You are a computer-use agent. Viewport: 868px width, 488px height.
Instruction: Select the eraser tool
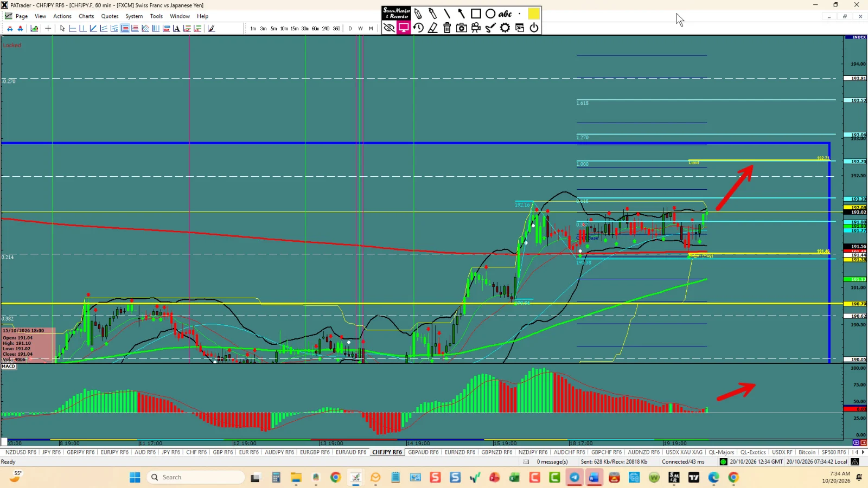point(433,28)
